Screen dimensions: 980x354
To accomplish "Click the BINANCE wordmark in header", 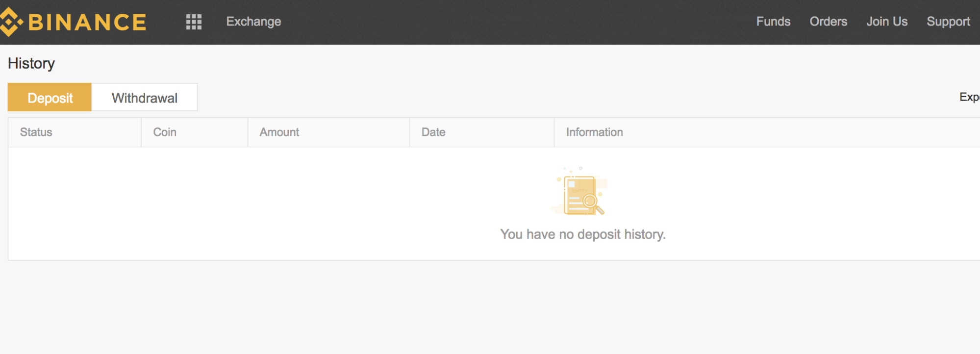I will tap(87, 22).
